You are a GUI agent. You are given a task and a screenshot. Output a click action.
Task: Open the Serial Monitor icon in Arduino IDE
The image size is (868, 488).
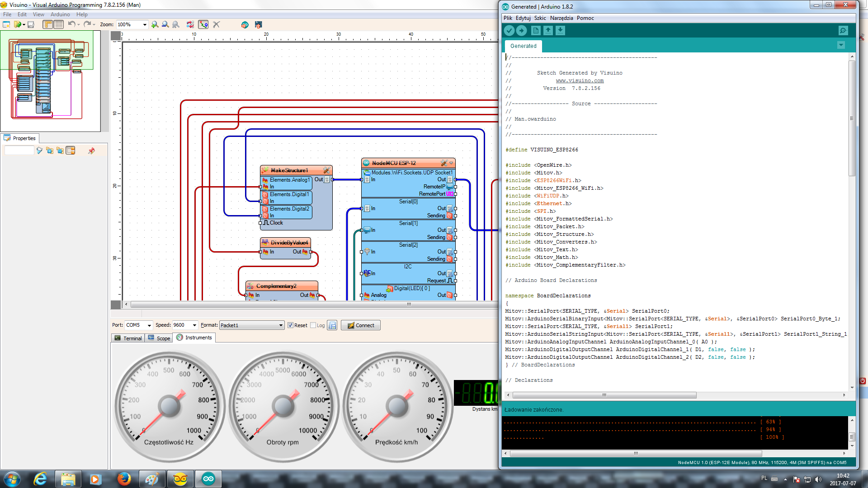point(843,30)
